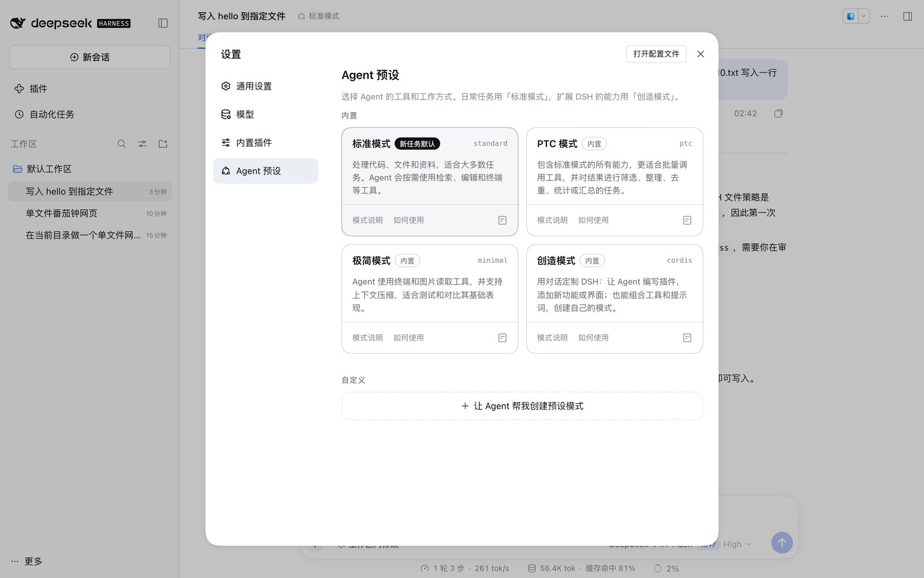The height and width of the screenshot is (578, 924).
Task: Click the 标准模式 label in header
Action: tap(319, 16)
